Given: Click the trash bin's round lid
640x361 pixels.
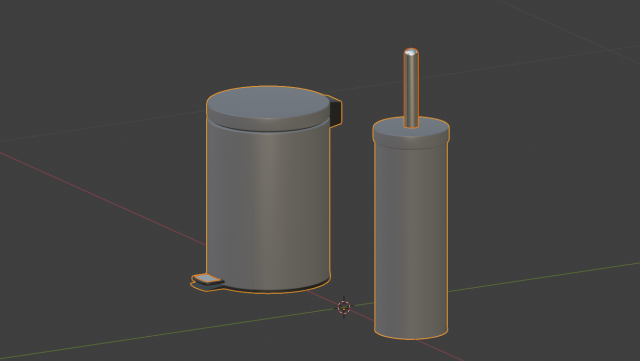Looking at the screenshot, I should click(x=268, y=109).
